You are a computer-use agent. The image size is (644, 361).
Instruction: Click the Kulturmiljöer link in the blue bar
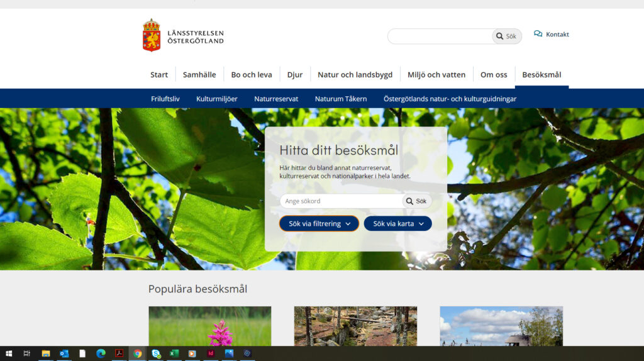[x=216, y=99]
